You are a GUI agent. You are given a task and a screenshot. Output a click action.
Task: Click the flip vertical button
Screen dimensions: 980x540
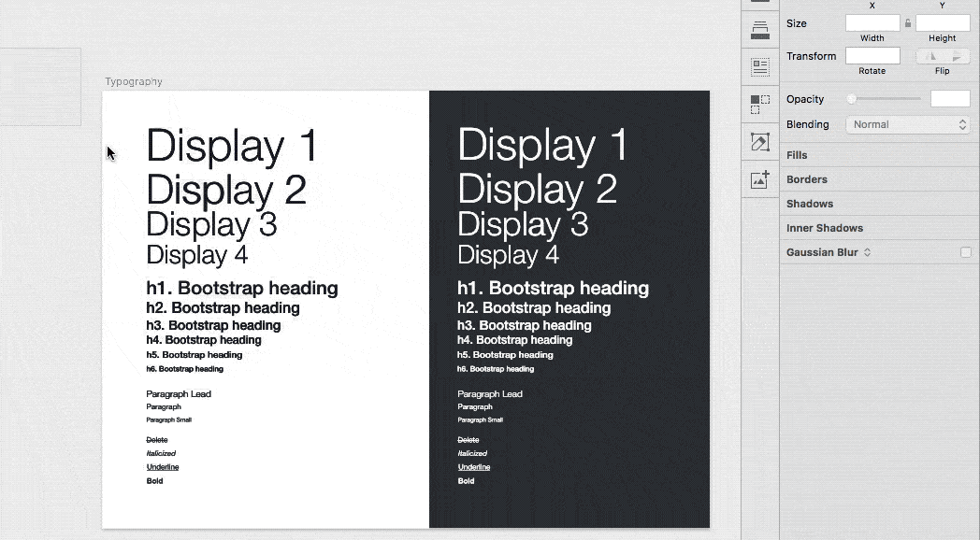pos(957,56)
